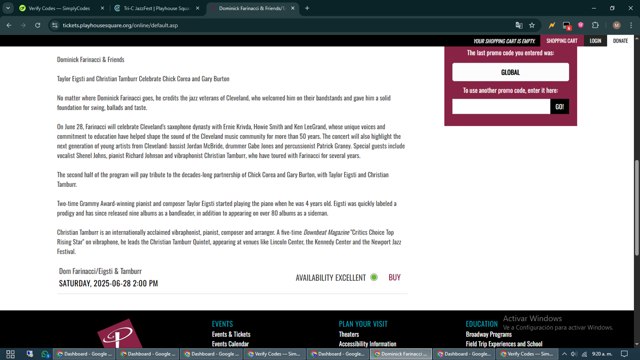Click the green availability indicator dot
This screenshot has height=360, width=640.
click(373, 277)
